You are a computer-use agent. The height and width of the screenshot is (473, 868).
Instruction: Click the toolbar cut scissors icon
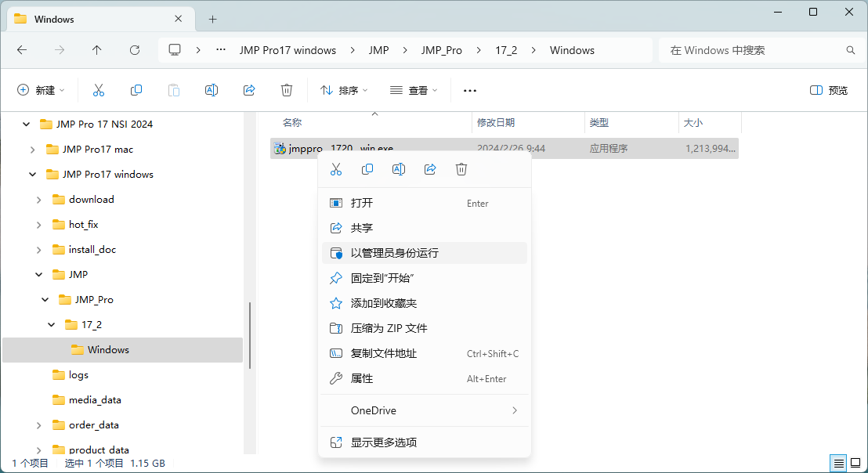pyautogui.click(x=99, y=90)
